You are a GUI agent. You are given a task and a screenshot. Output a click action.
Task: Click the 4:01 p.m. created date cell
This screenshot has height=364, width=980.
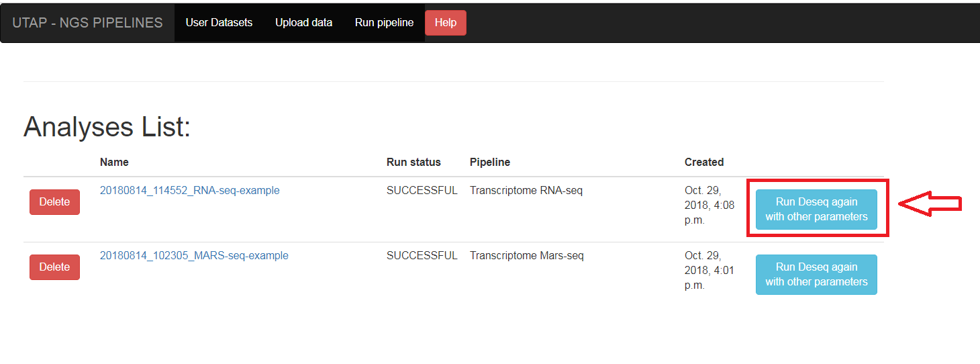click(701, 270)
